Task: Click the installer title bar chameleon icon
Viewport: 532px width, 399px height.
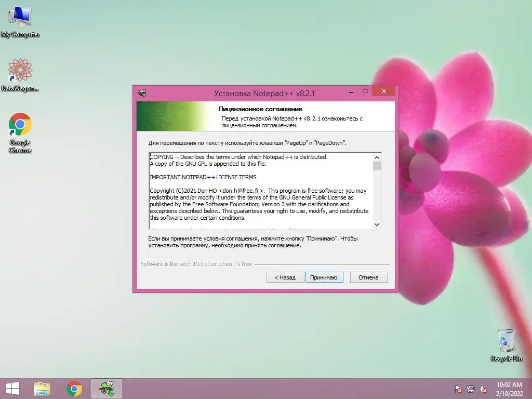Action: pyautogui.click(x=142, y=92)
